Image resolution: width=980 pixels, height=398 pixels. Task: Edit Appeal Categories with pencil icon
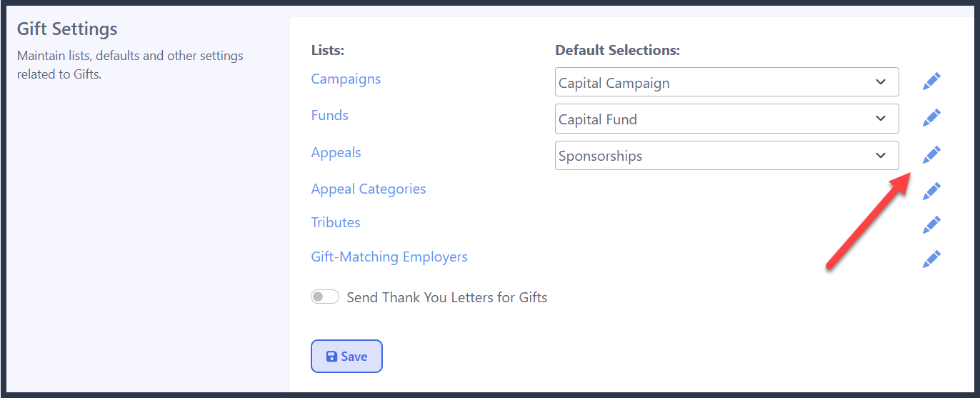click(x=931, y=191)
